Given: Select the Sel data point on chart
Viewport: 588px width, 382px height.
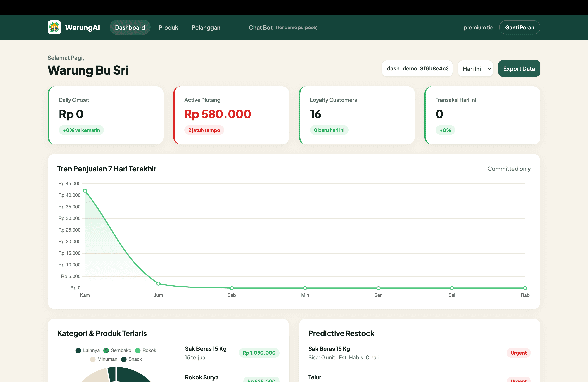Looking at the screenshot, I should (x=452, y=288).
